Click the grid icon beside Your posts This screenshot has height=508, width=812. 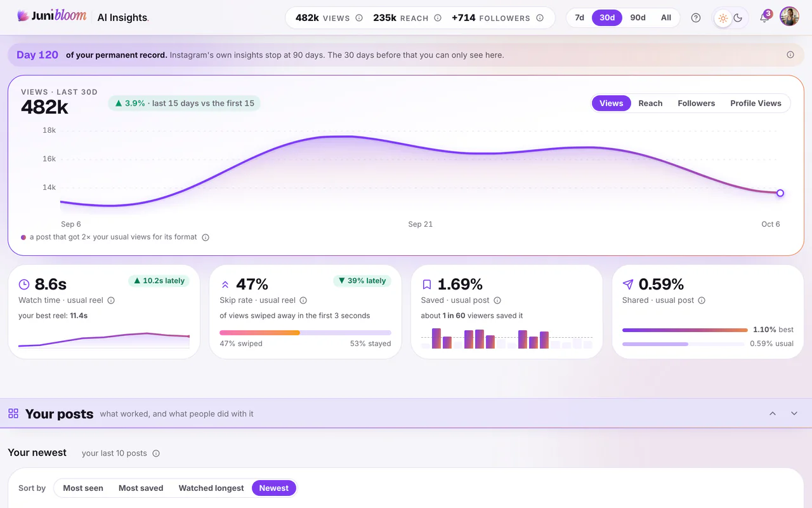(13, 414)
